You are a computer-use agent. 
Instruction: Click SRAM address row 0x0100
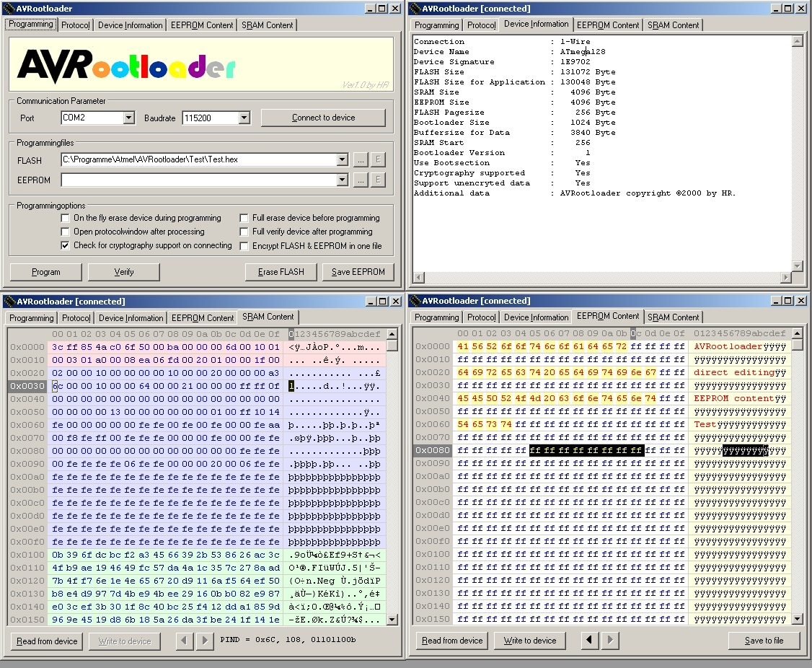tap(28, 555)
